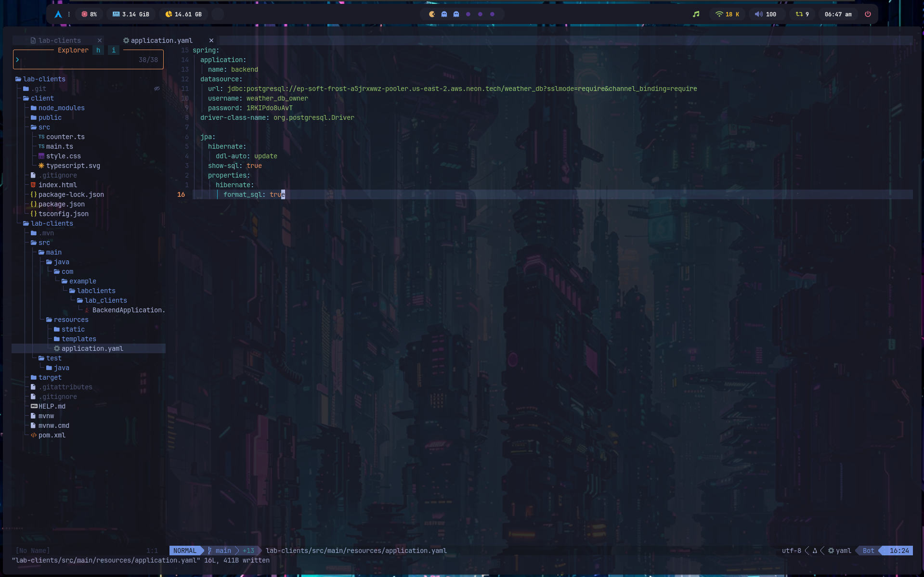Click the CPU usage chip icon
Image resolution: width=924 pixels, height=577 pixels.
pyautogui.click(x=84, y=14)
